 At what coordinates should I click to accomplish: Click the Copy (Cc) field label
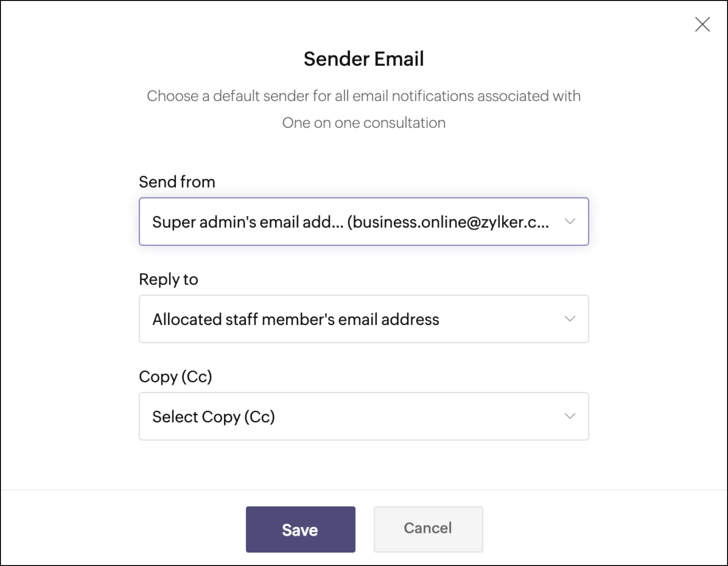click(x=175, y=377)
